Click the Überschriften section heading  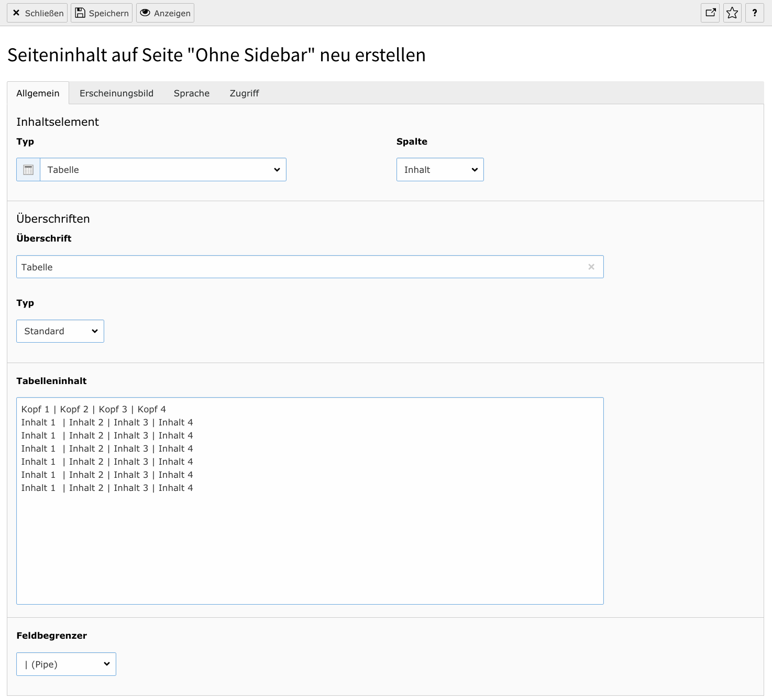53,218
